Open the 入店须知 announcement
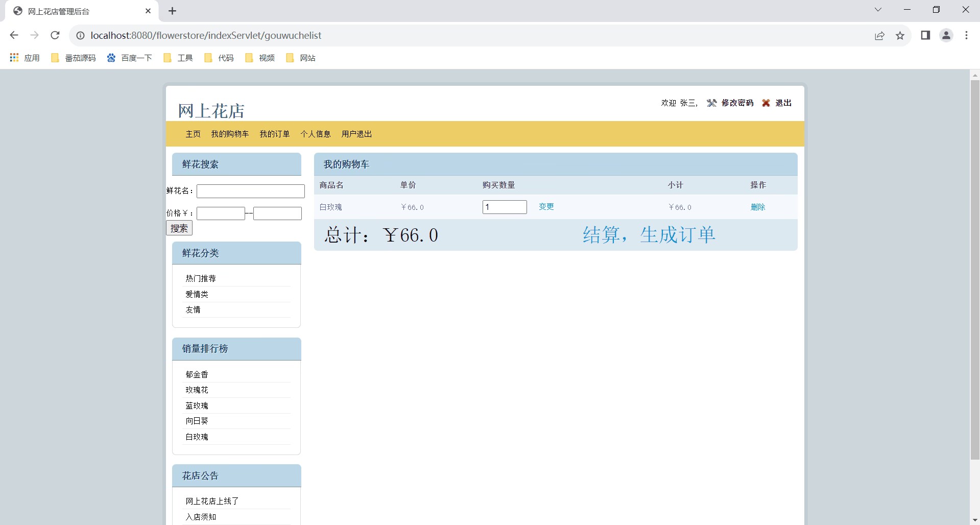980x525 pixels. tap(201, 517)
